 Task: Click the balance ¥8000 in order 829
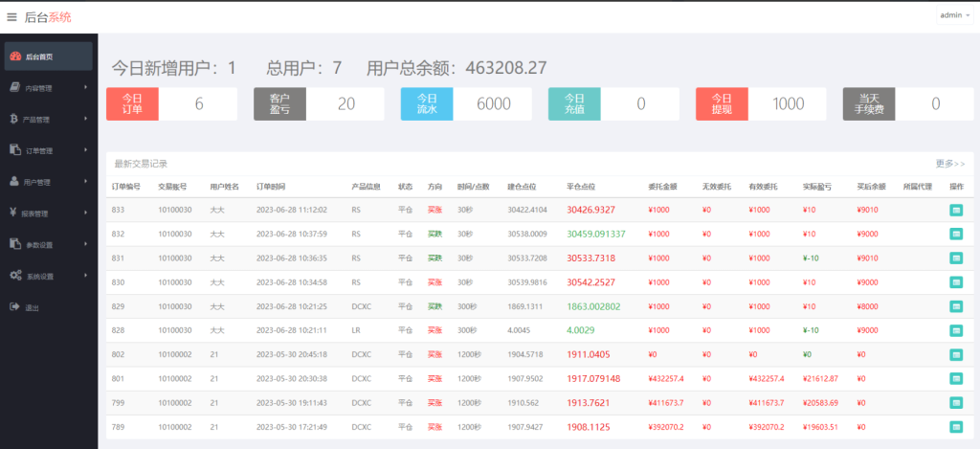(867, 306)
